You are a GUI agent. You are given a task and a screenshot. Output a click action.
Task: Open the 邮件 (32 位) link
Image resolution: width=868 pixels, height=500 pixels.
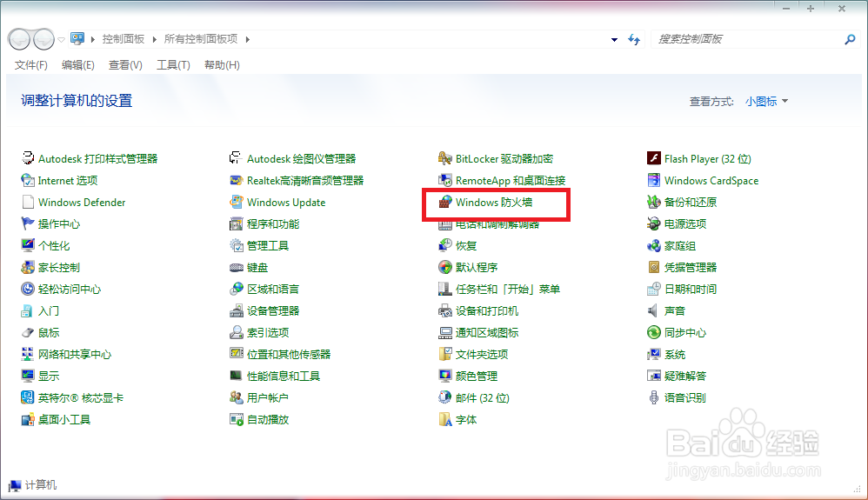(x=482, y=397)
